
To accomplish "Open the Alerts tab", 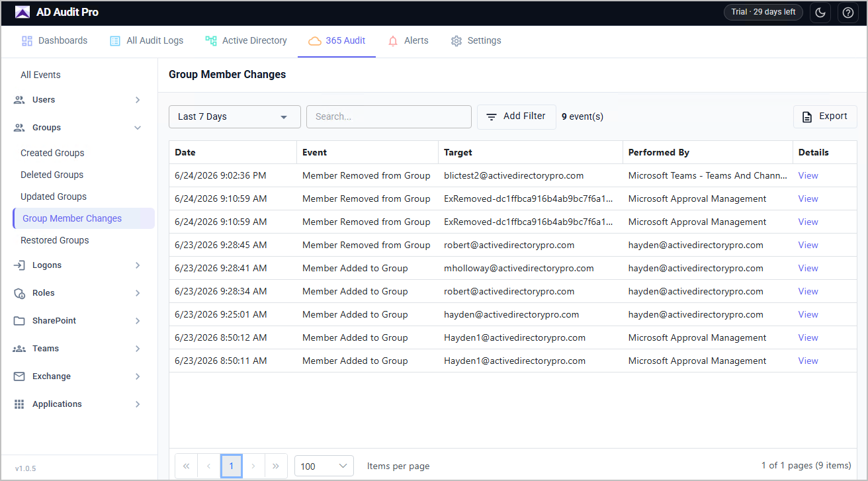I will tap(408, 40).
